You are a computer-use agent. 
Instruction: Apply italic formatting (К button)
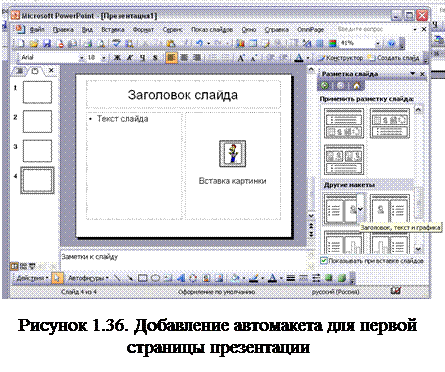(x=130, y=58)
